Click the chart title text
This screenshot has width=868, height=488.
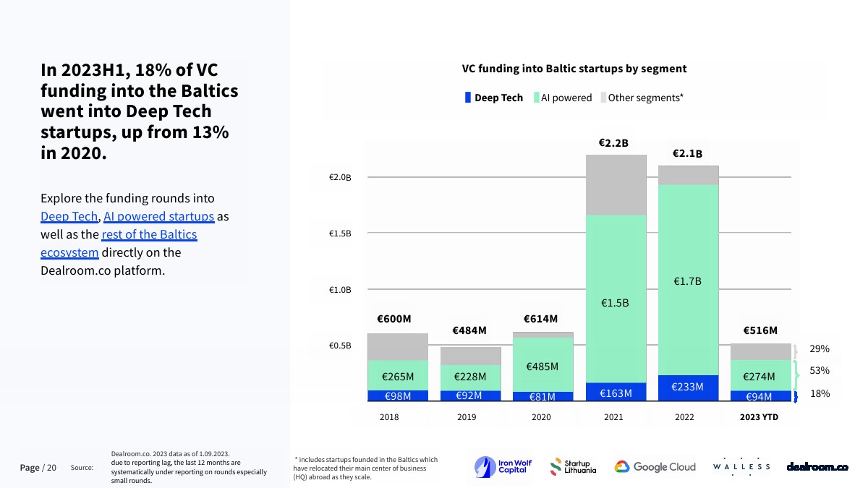574,69
